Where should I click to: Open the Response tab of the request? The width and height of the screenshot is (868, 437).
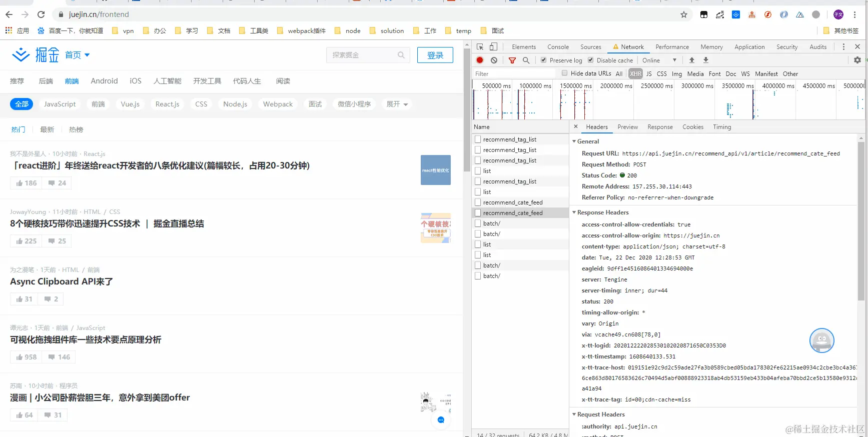660,127
